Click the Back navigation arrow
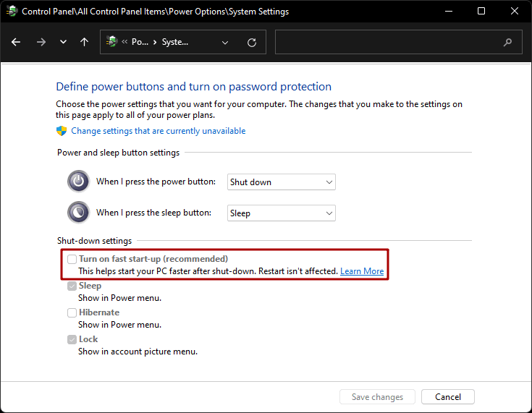The width and height of the screenshot is (532, 413). click(16, 42)
